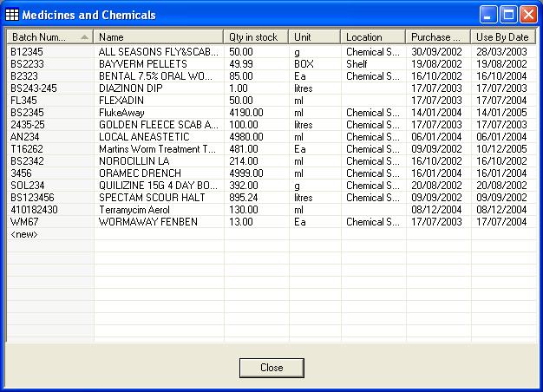Click the quantity 481.00 cell
543x392 pixels.
[x=257, y=149]
